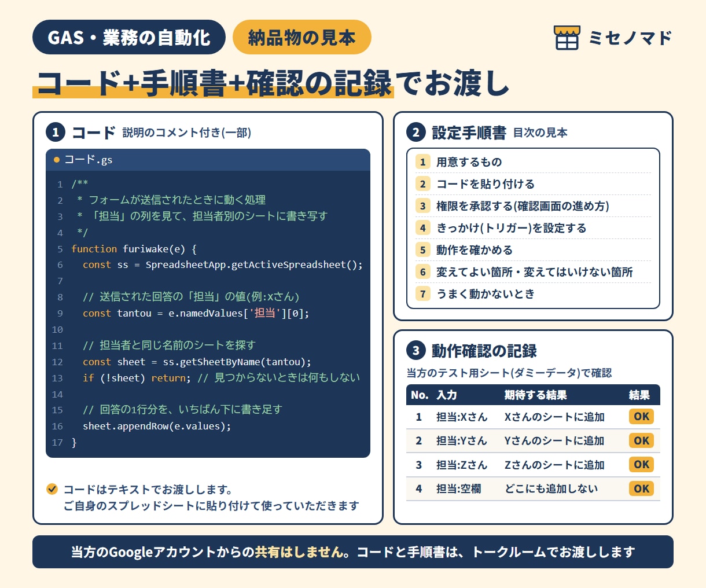Screen dimensions: 706x588
Task: Click the sheet.appendRow(e.values); code line
Action: click(157, 426)
